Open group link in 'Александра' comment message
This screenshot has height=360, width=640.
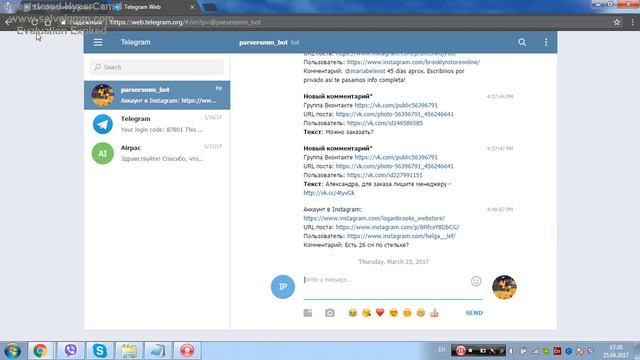(x=396, y=157)
